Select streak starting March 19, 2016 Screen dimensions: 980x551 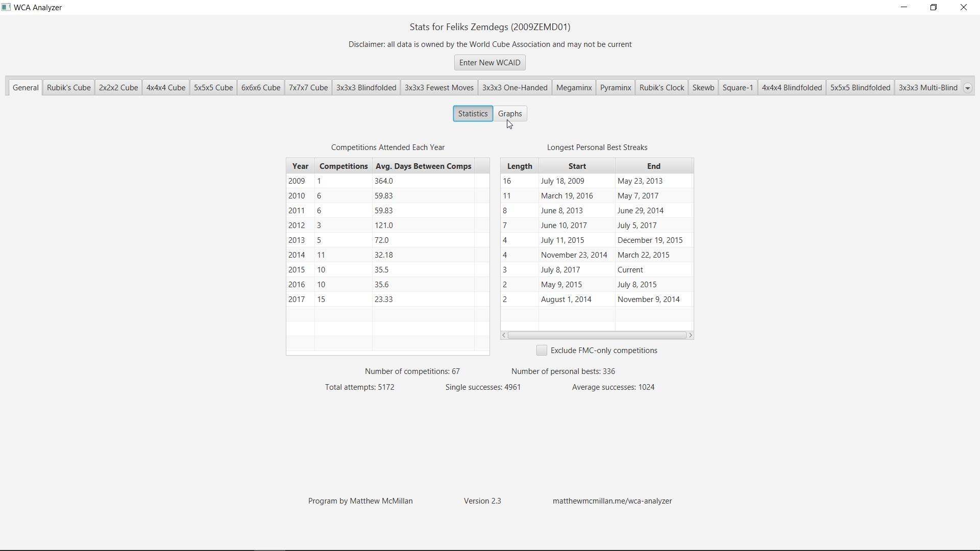(597, 196)
